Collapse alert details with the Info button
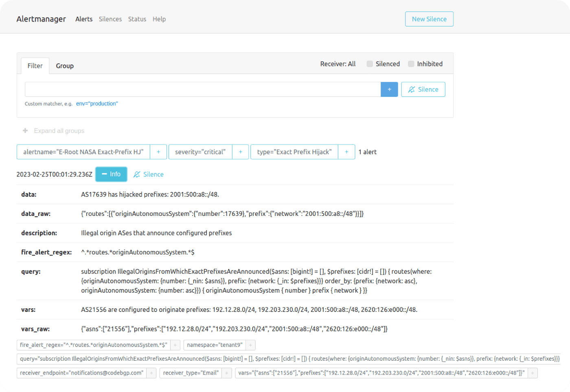Viewport: 570px width, 392px height. click(x=111, y=174)
